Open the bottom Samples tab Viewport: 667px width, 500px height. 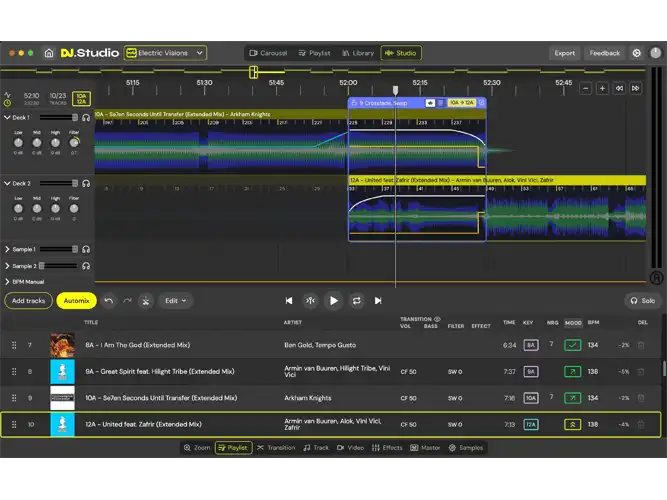466,448
